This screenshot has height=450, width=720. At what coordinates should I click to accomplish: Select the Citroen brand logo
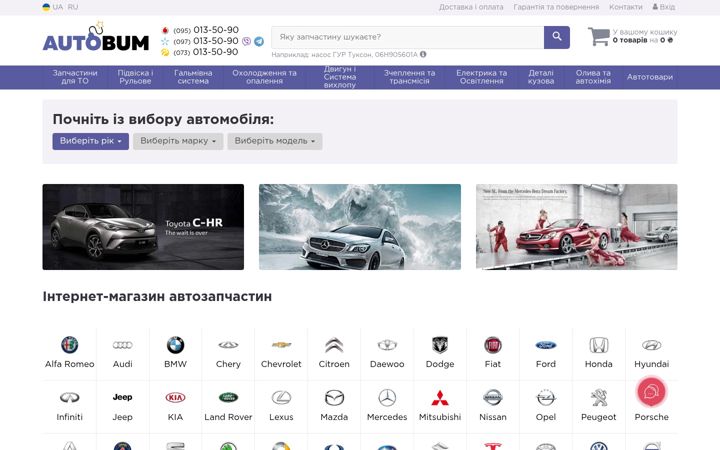point(334,345)
